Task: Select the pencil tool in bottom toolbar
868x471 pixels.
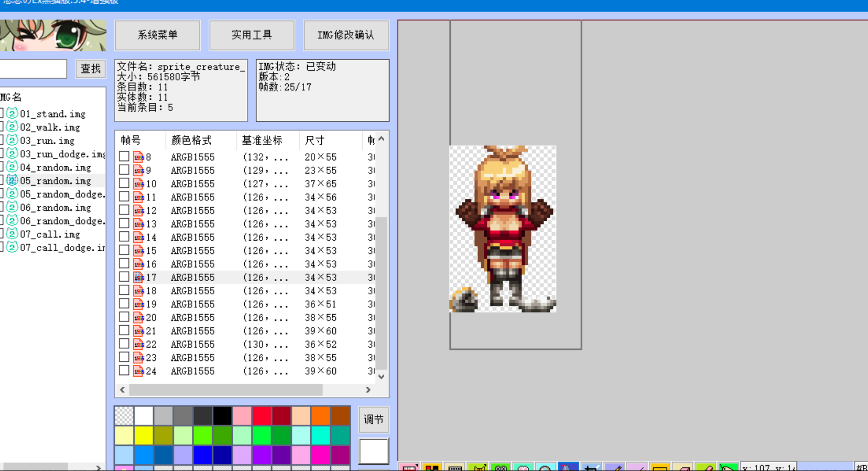Action: (x=613, y=467)
